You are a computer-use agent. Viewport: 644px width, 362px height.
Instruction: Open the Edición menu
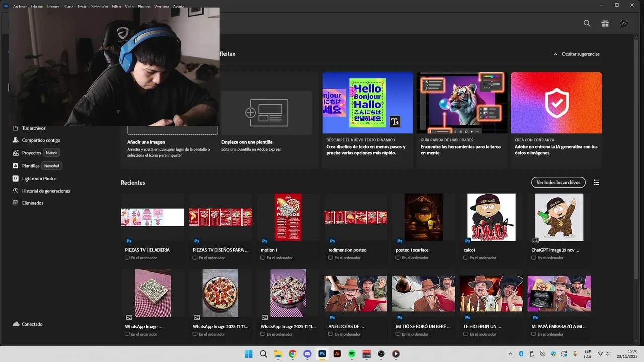37,7
